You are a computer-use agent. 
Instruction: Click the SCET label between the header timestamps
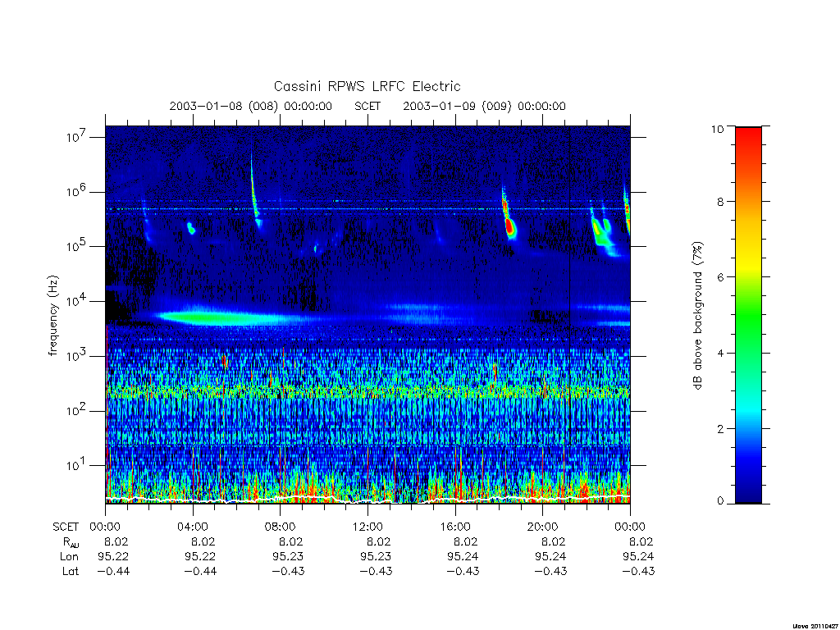point(367,106)
